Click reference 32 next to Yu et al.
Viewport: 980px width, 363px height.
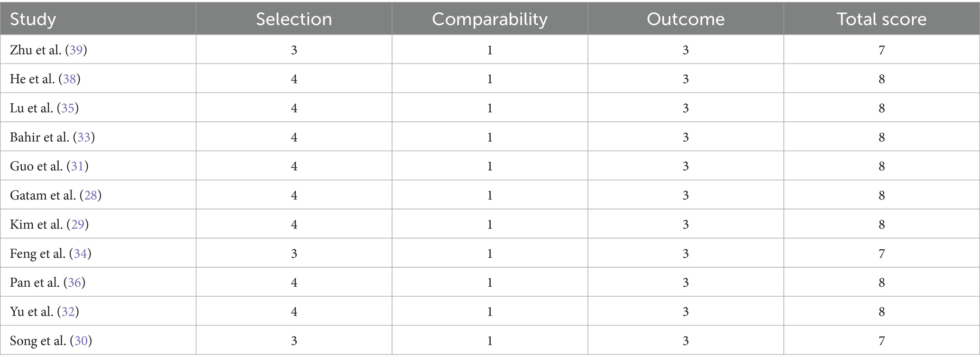(68, 311)
